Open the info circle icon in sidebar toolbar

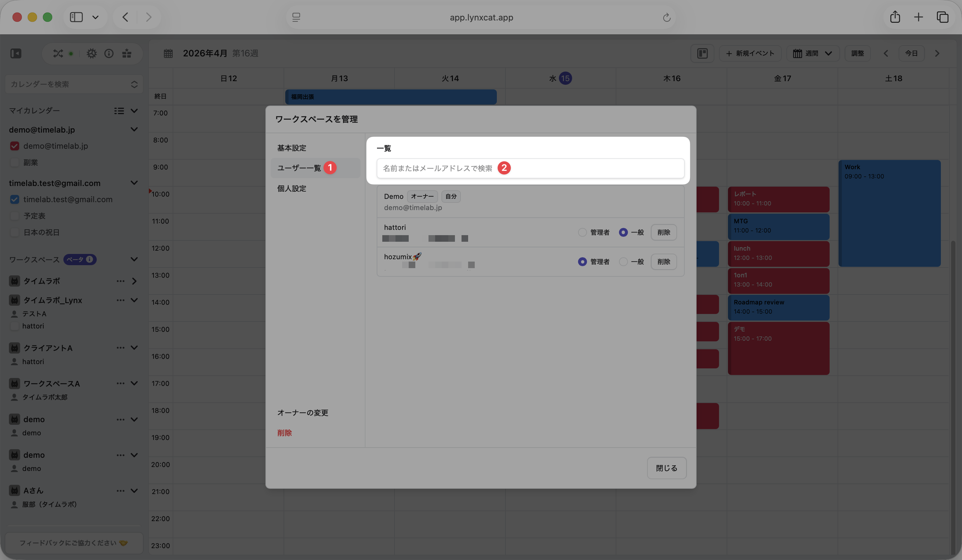pos(109,53)
